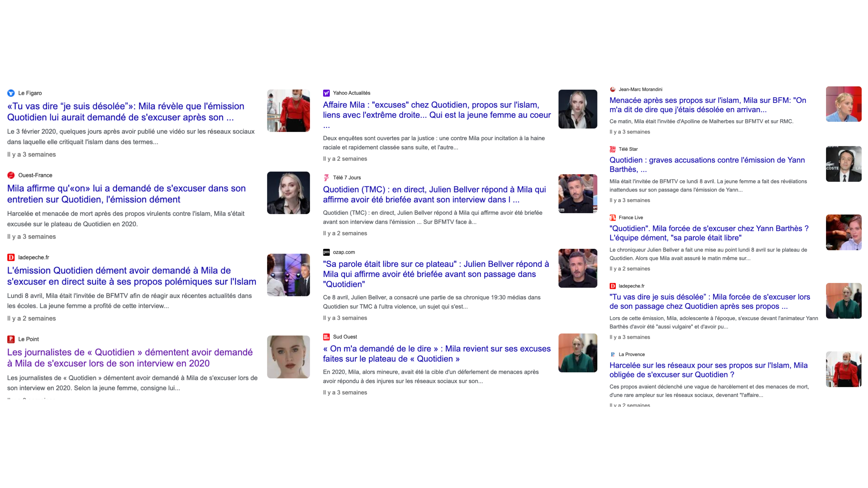Click the snippet starting 'Harcelée et menacée de mort'
Viewport: 868px width, 488px height.
pos(126,219)
